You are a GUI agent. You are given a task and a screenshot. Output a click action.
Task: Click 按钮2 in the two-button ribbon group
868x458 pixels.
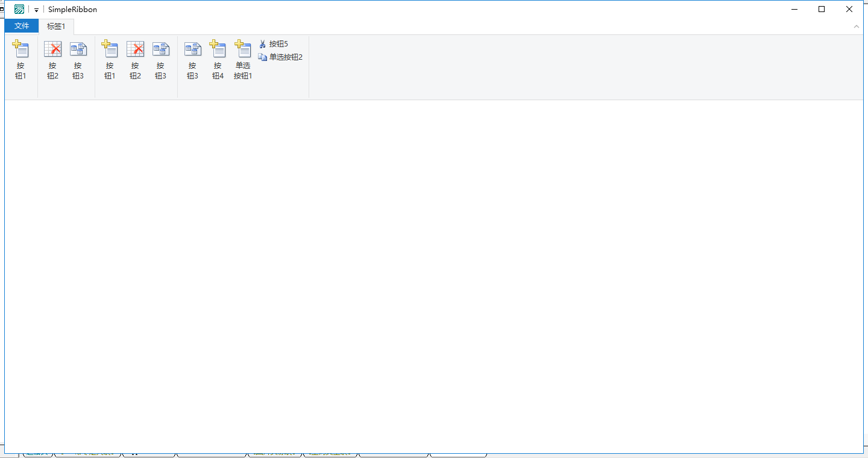[52, 60]
